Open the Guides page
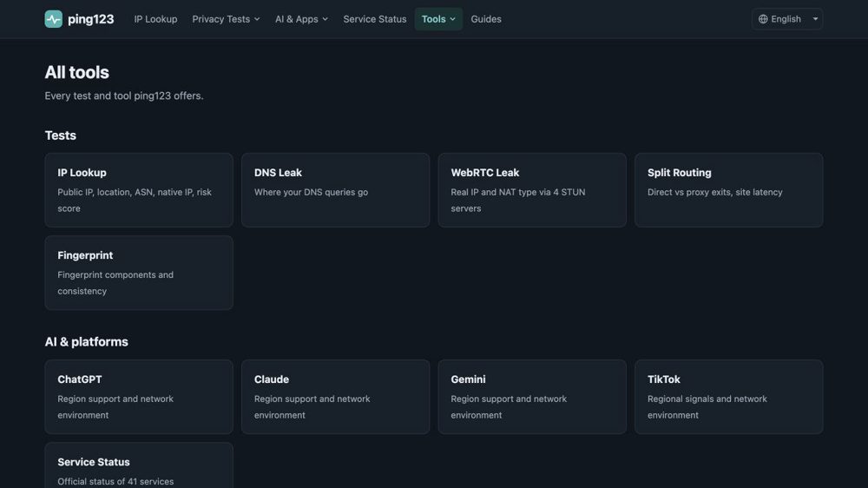 coord(486,19)
